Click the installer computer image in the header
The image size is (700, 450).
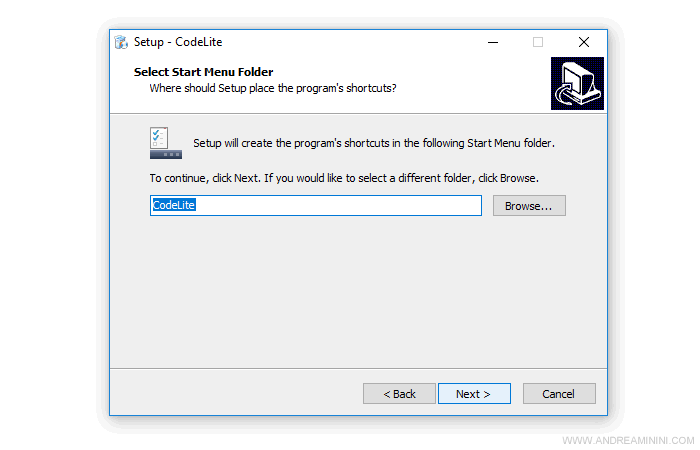tap(577, 83)
